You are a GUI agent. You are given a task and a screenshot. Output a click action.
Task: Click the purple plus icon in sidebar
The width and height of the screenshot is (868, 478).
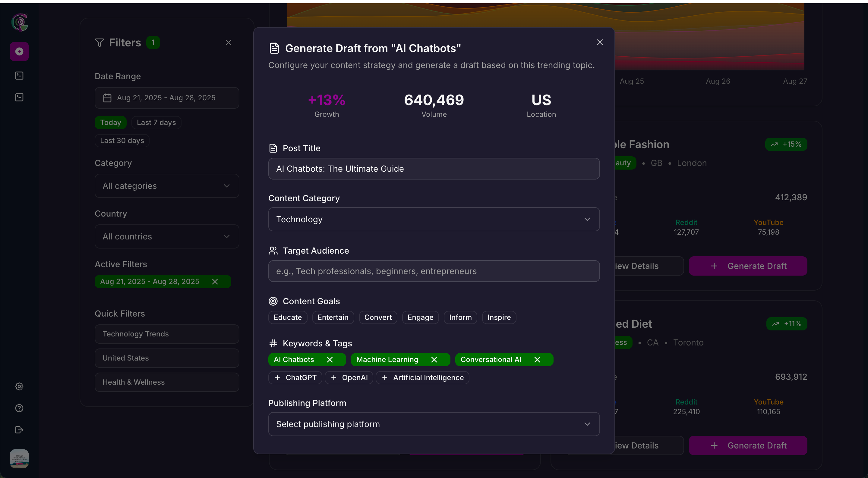pos(19,52)
